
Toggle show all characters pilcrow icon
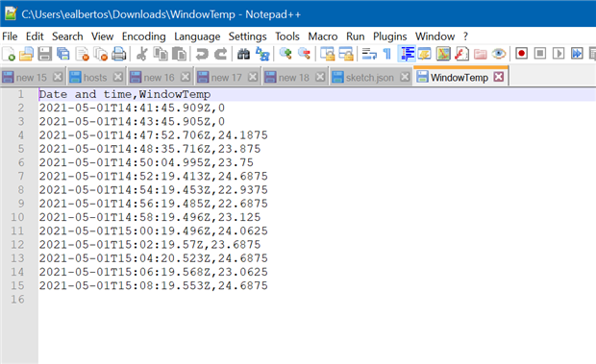pyautogui.click(x=387, y=54)
